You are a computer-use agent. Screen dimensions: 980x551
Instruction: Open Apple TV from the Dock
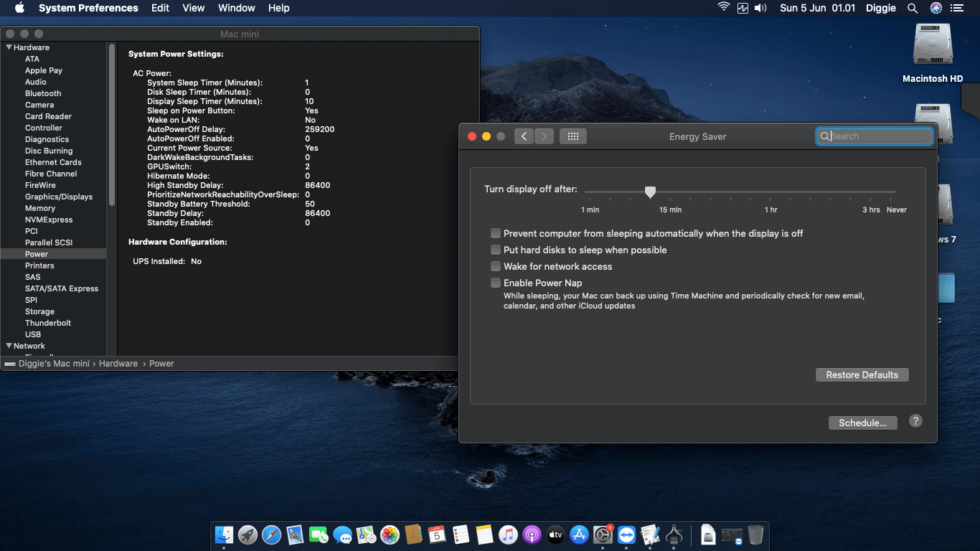click(x=555, y=534)
